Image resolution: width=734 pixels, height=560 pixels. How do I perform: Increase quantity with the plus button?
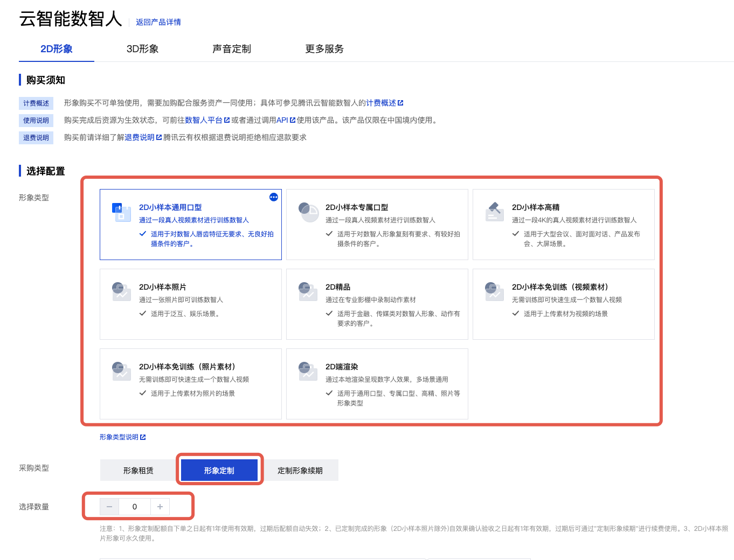point(160,507)
